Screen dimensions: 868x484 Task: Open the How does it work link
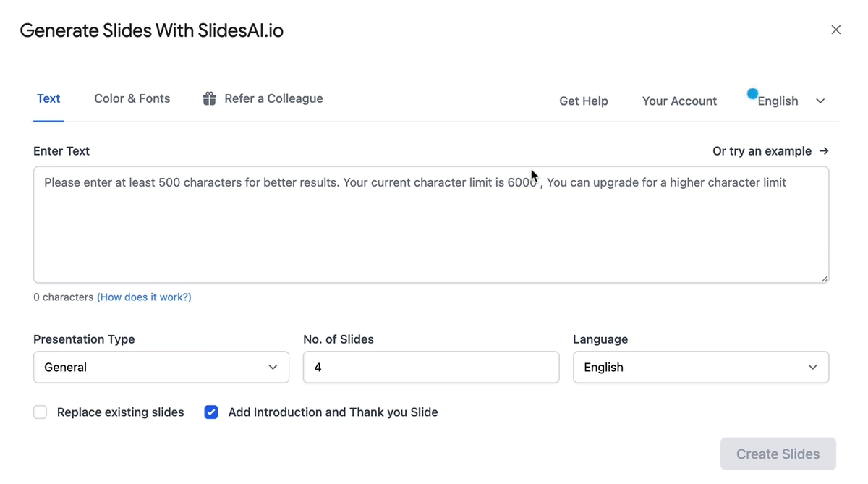pyautogui.click(x=144, y=297)
